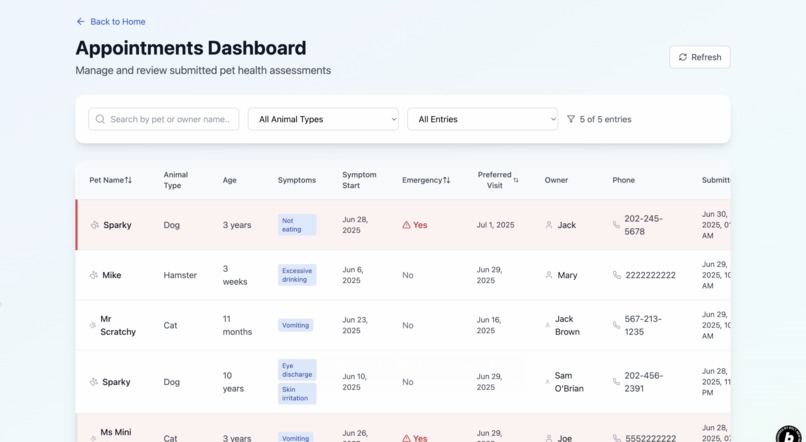The height and width of the screenshot is (442, 806).
Task: Click the 5 of 5 entries count text
Action: [606, 119]
